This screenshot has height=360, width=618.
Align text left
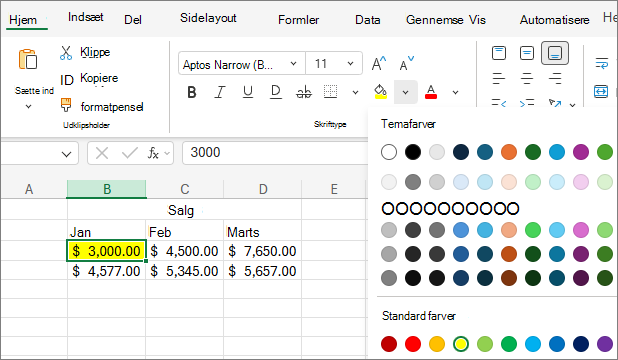pos(499,78)
